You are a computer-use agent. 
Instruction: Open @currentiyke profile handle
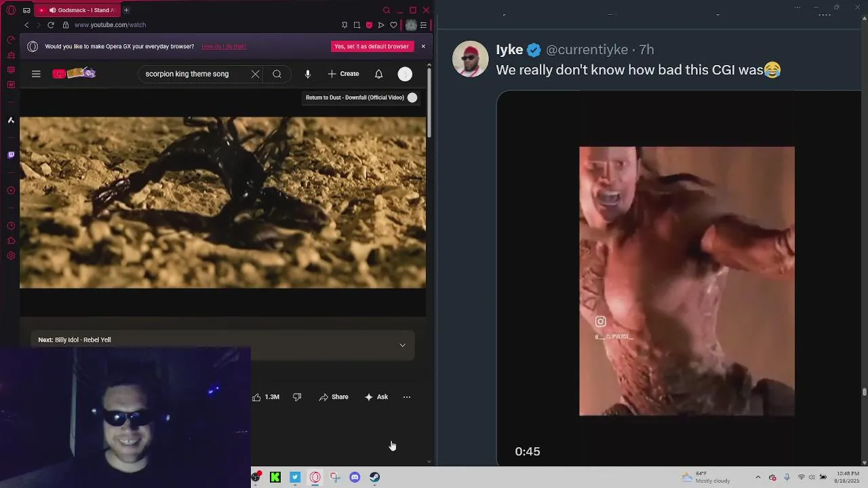[x=587, y=50]
